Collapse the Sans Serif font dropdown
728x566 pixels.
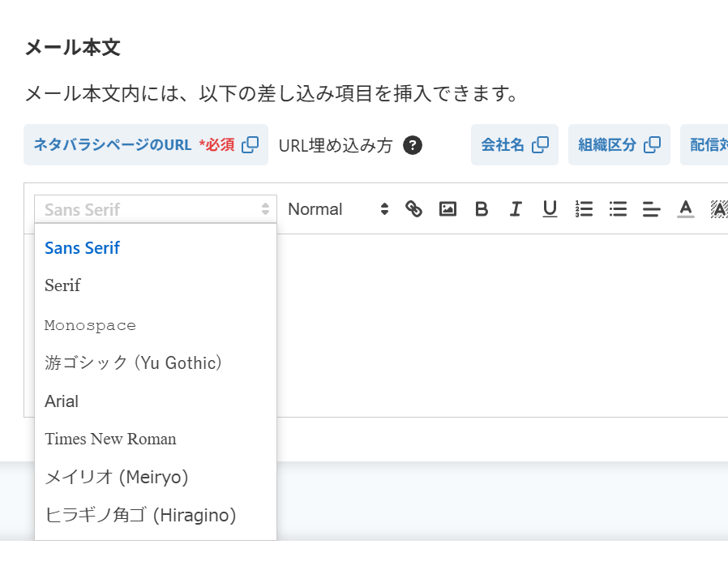[156, 209]
